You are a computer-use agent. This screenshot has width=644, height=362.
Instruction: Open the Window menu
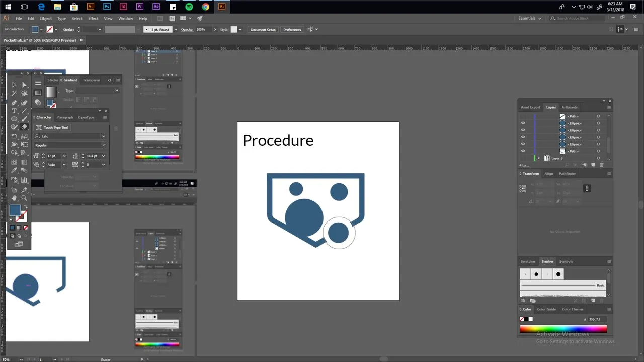click(126, 18)
